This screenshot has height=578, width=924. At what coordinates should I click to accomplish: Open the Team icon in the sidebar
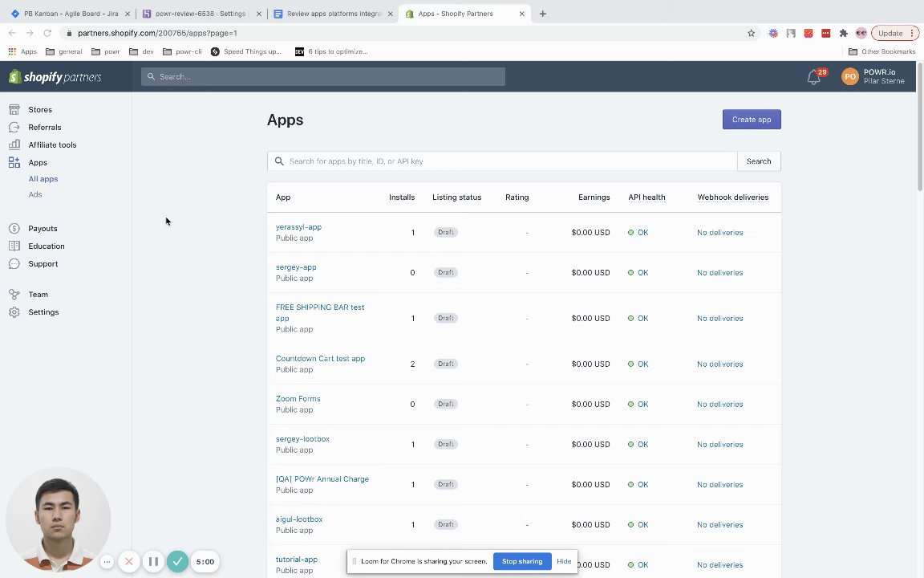pos(14,295)
